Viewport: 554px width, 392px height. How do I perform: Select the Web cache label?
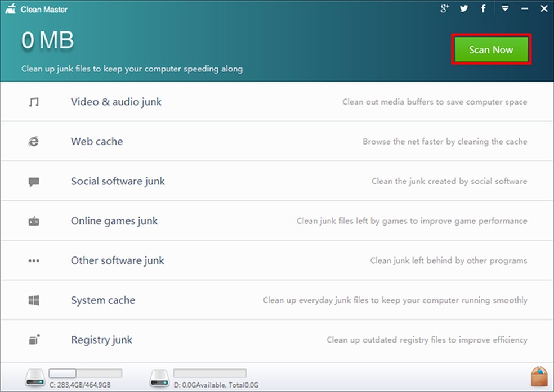[x=97, y=142]
